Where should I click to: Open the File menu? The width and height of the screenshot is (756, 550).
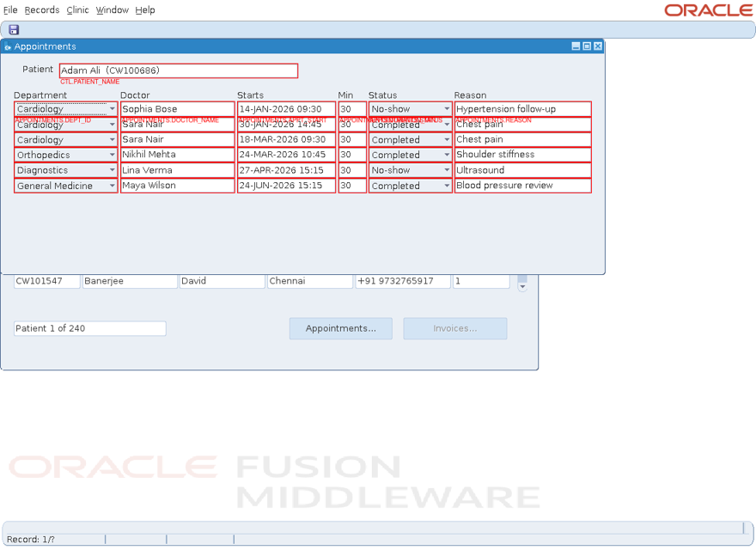click(x=10, y=10)
